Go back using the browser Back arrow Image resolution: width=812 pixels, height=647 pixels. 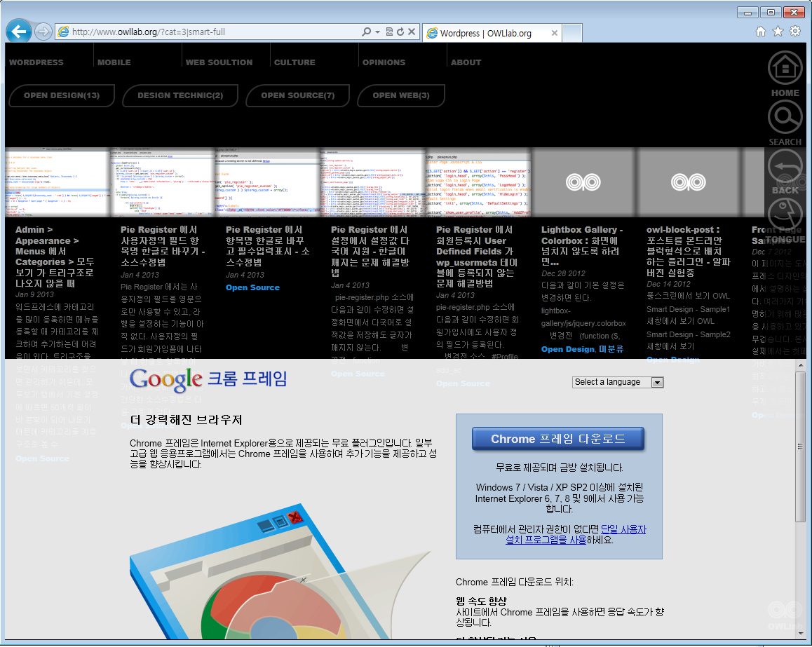point(19,32)
